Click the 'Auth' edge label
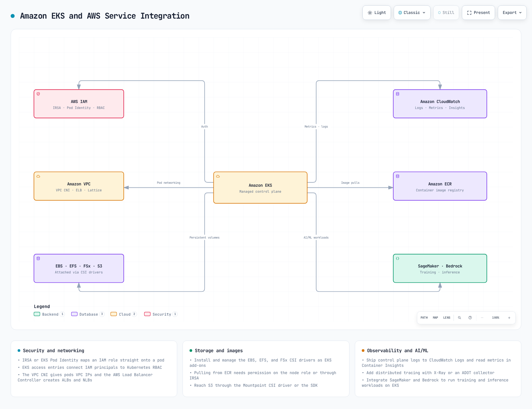The height and width of the screenshot is (409, 532). [204, 127]
